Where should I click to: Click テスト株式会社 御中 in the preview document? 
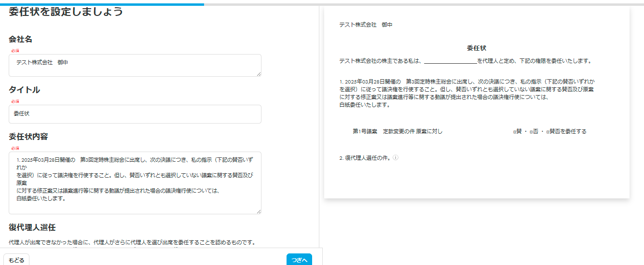366,25
